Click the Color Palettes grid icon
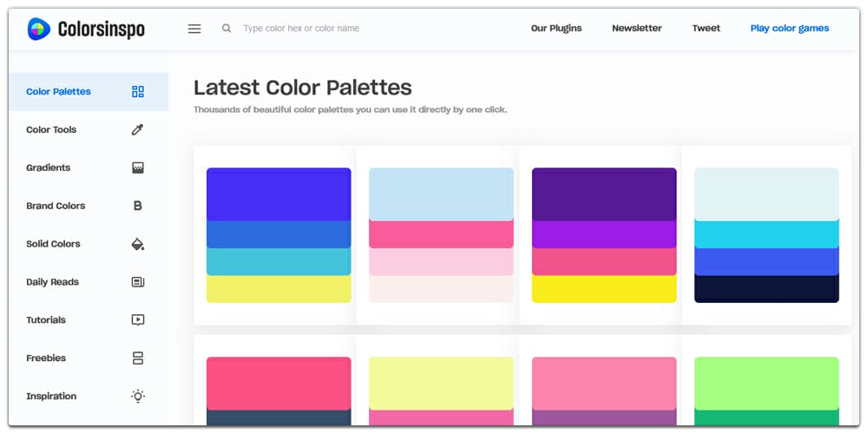Screen dimensions: 868x434 tap(138, 92)
